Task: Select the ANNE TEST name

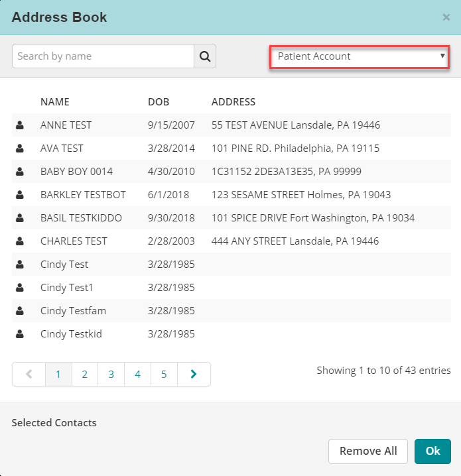Action: tap(66, 125)
